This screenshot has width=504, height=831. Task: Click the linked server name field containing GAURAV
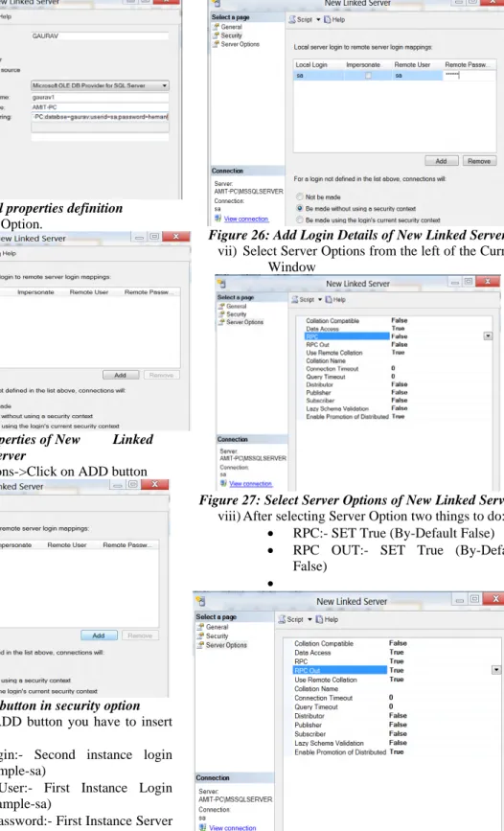tap(100, 36)
